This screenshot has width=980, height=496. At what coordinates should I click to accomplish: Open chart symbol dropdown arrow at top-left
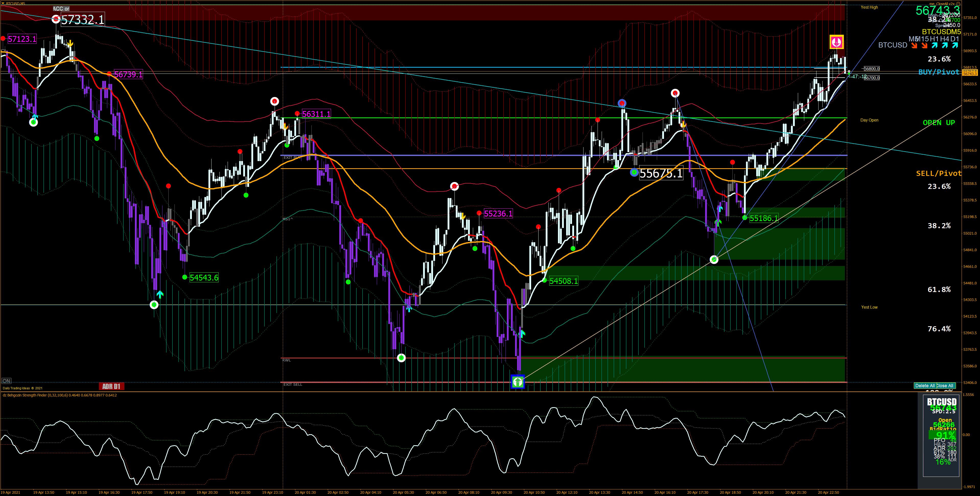(3, 3)
